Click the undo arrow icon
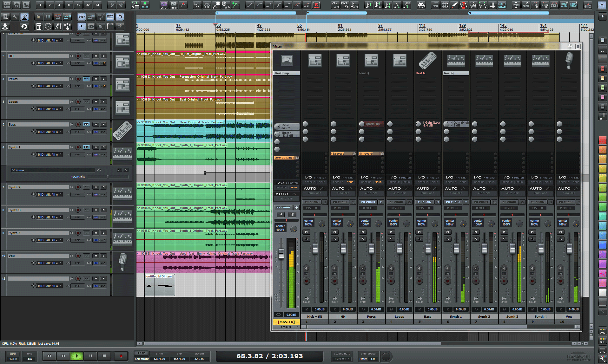 [24, 26]
